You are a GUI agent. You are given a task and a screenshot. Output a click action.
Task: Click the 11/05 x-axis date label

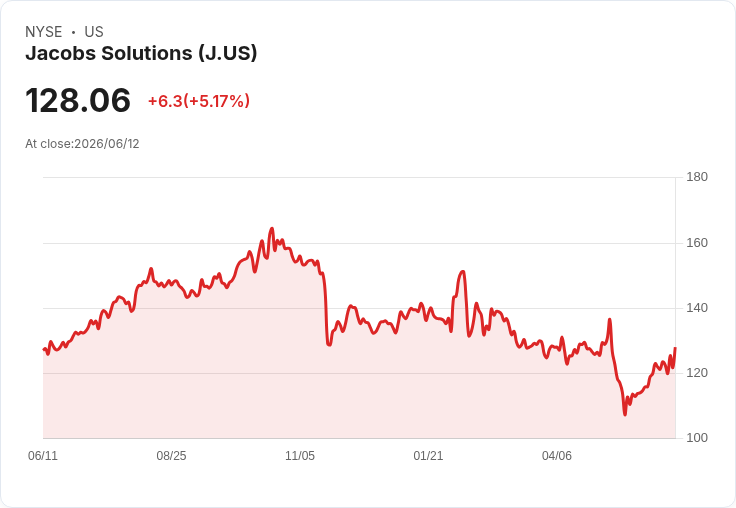(x=300, y=456)
